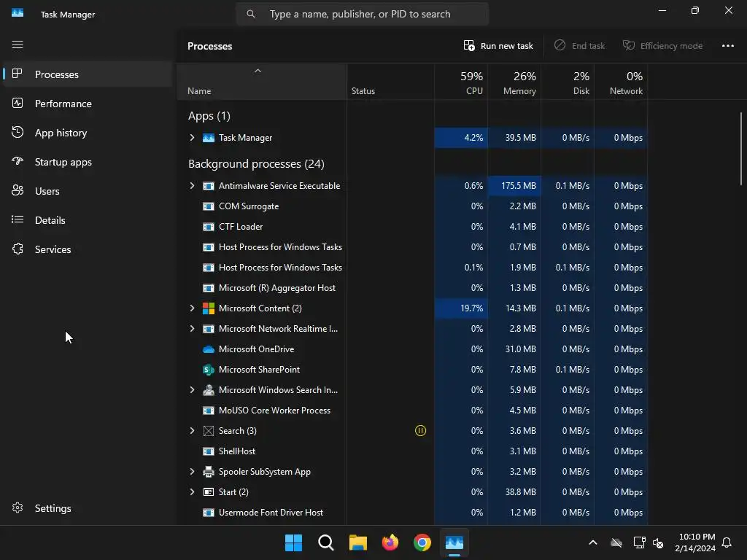Open taskbar Search magnifier
Viewport: 747px width, 560px height.
coord(326,542)
